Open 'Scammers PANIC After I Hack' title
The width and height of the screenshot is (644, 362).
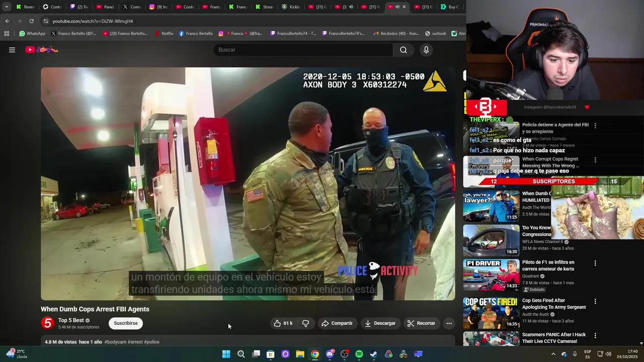pyautogui.click(x=554, y=337)
